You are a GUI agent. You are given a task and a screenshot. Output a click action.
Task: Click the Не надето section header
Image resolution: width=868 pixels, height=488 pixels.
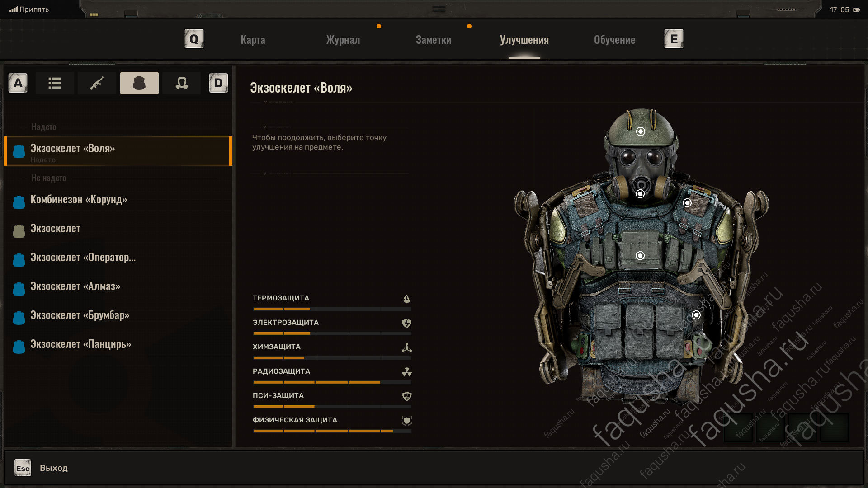(49, 178)
